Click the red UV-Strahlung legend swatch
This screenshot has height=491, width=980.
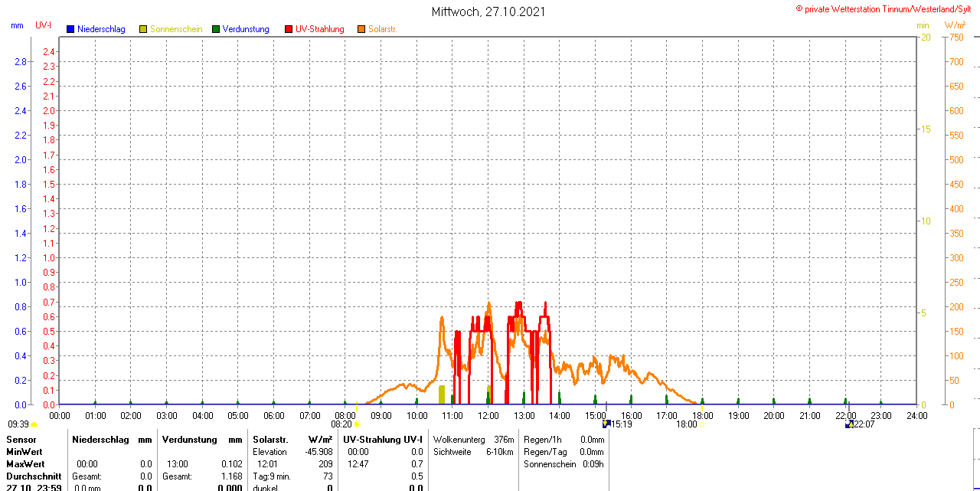click(289, 29)
